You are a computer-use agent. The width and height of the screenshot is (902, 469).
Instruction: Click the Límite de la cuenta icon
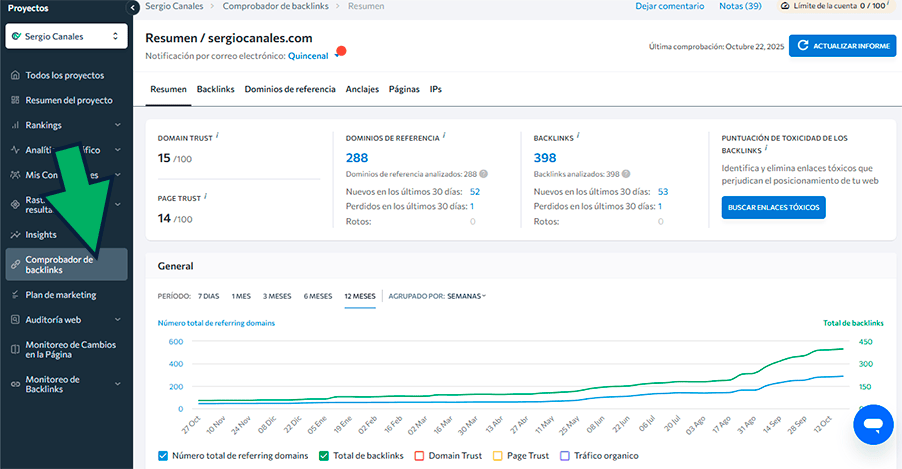pos(784,6)
